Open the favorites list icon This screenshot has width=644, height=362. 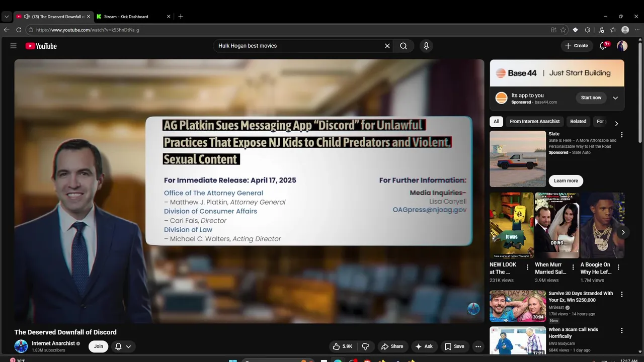coord(613,30)
